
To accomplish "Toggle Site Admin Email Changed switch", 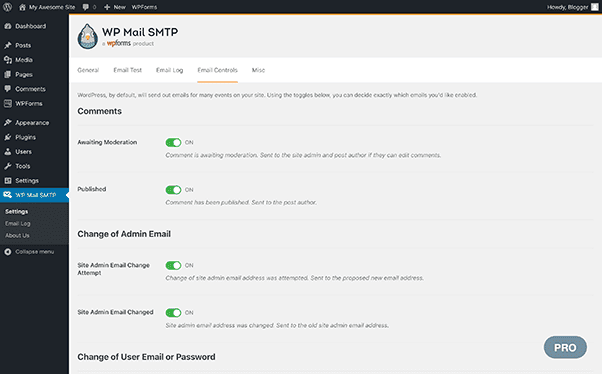I will (173, 313).
